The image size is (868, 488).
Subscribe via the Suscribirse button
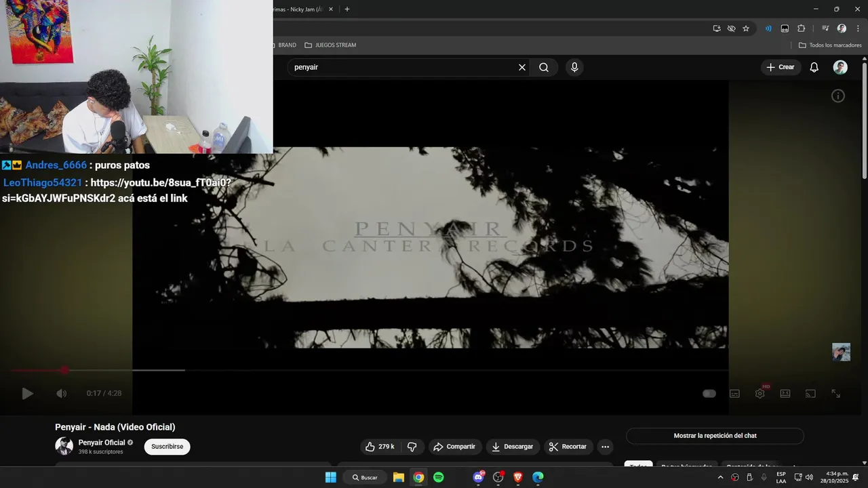pyautogui.click(x=167, y=447)
